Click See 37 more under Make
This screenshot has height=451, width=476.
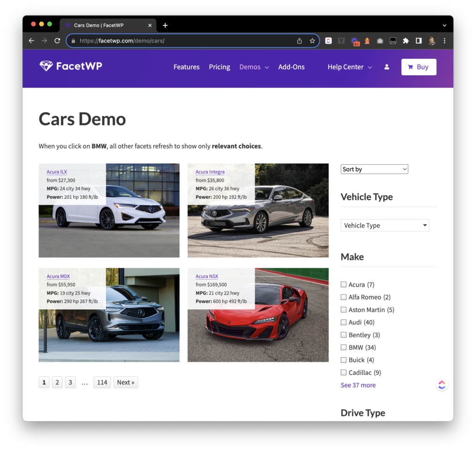pyautogui.click(x=358, y=385)
